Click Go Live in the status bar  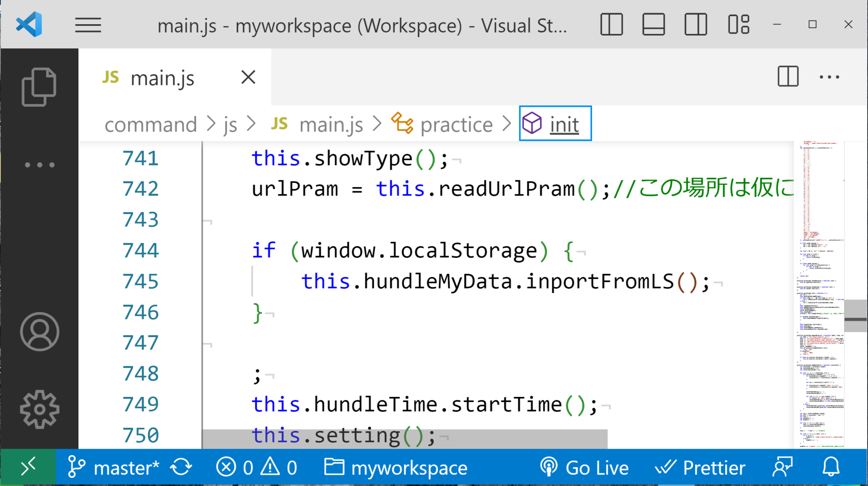click(584, 467)
